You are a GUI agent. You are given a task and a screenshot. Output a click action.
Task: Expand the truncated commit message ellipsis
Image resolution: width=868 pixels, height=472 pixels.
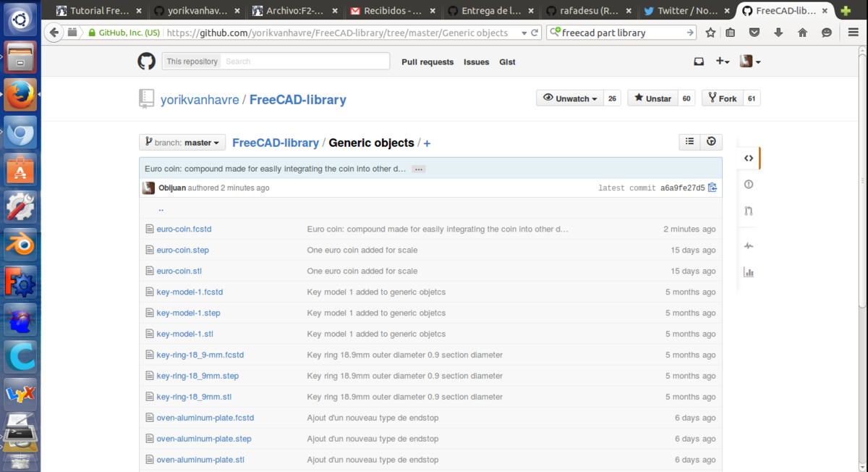419,169
